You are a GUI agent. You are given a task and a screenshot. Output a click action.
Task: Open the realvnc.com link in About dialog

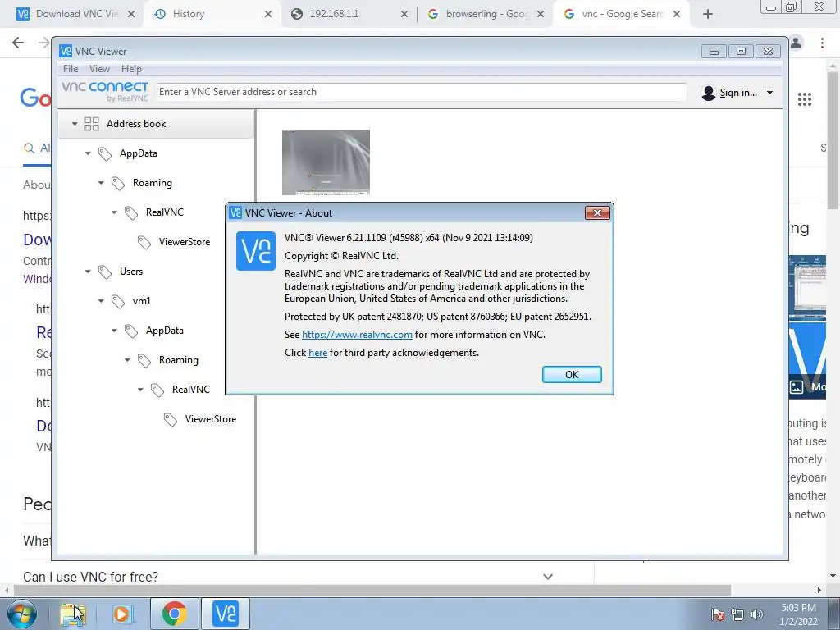pos(357,335)
